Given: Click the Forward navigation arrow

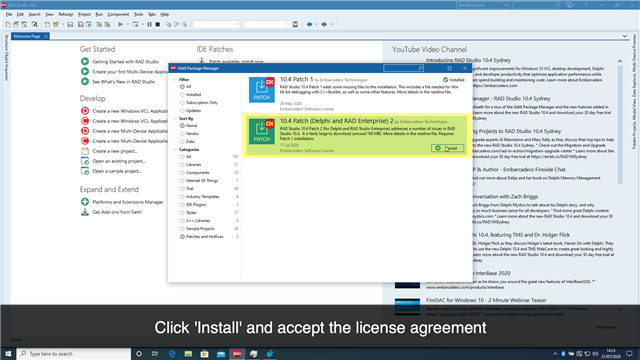Looking at the screenshot, I should point(324,24).
